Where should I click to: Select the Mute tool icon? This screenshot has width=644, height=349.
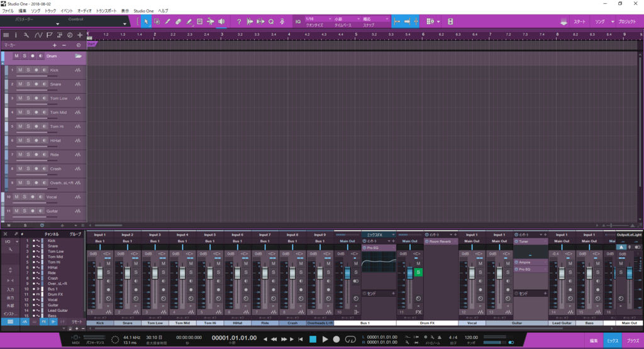pyautogui.click(x=199, y=22)
